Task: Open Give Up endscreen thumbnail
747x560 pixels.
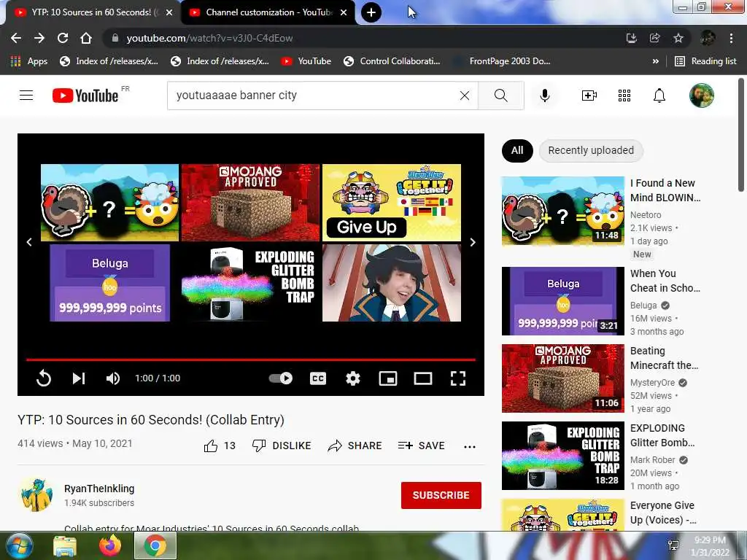Action: 392,203
